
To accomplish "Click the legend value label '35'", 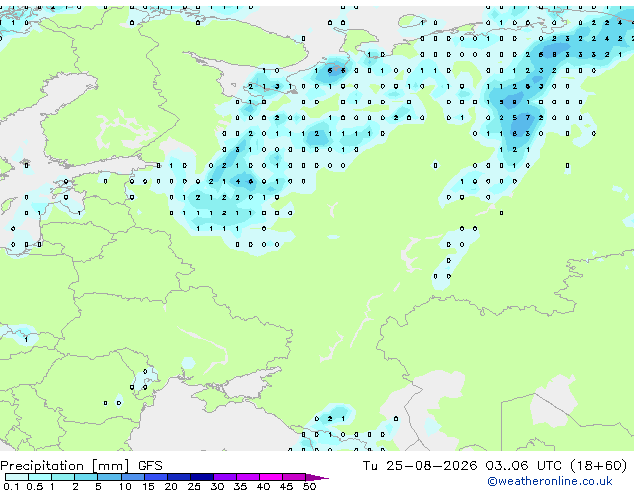I will [x=240, y=486].
